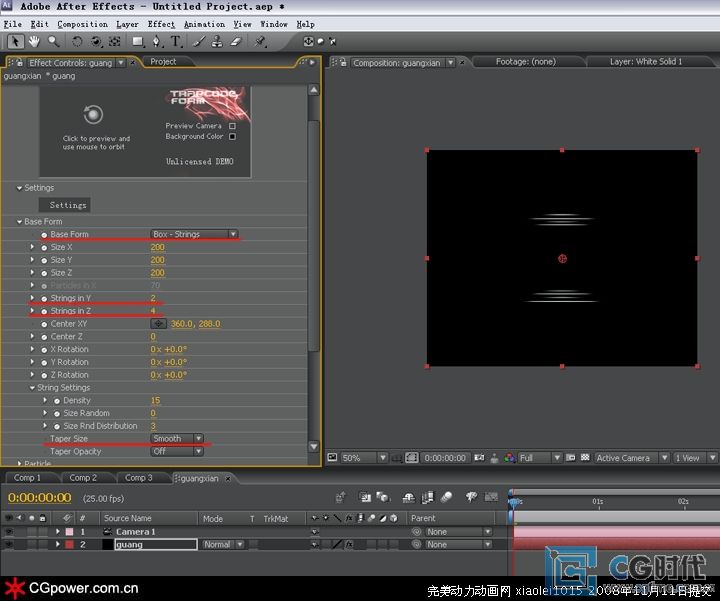Viewport: 720px width, 601px height.
Task: Select the Rectangular Mask tool
Action: pos(138,42)
